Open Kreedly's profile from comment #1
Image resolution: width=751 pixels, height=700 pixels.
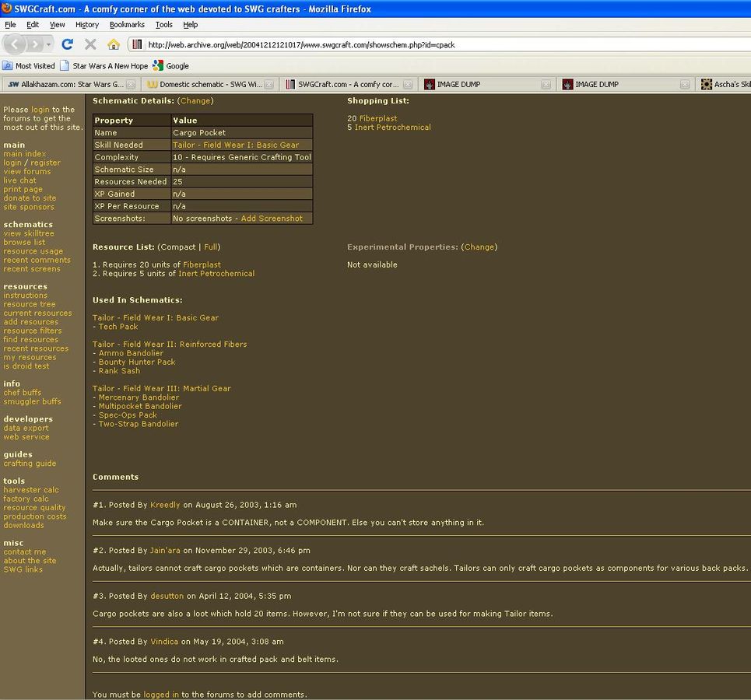tap(165, 505)
